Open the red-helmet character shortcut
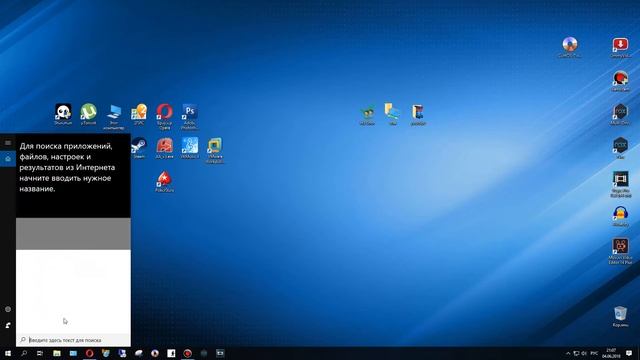Screen dimensions: 640x360 [620, 80]
